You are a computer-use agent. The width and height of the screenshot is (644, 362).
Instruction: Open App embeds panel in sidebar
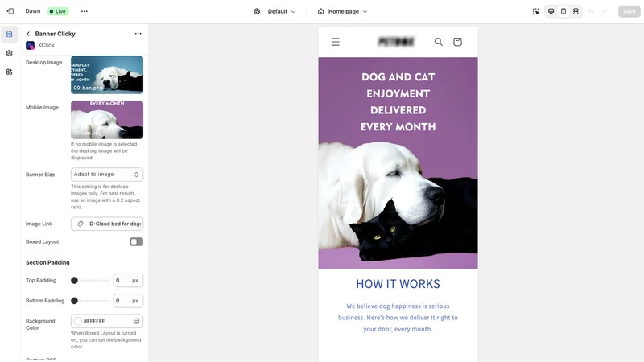[x=10, y=72]
